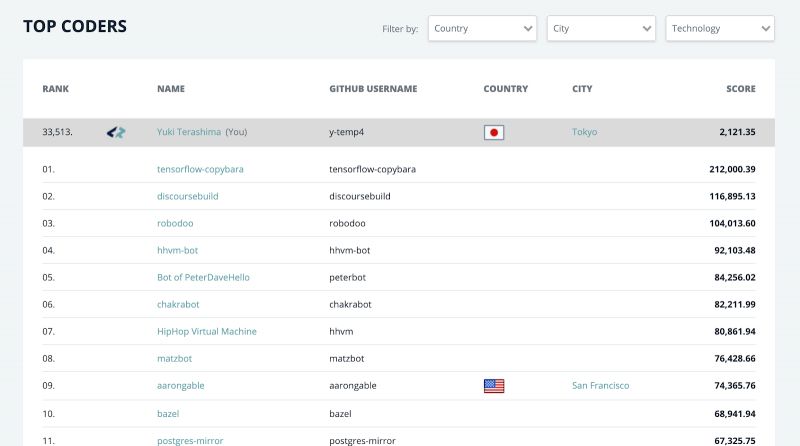Open hhvm-bot profile link

(x=177, y=251)
